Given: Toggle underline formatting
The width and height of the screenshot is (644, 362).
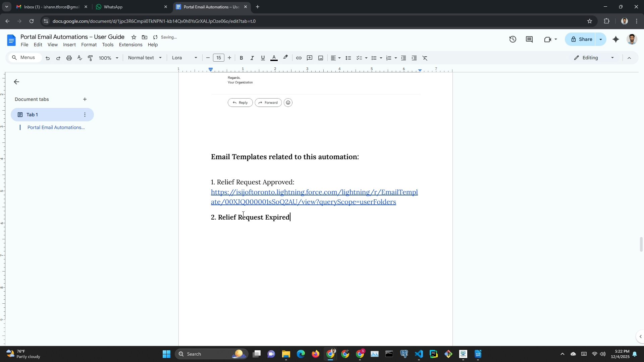Looking at the screenshot, I should (263, 58).
